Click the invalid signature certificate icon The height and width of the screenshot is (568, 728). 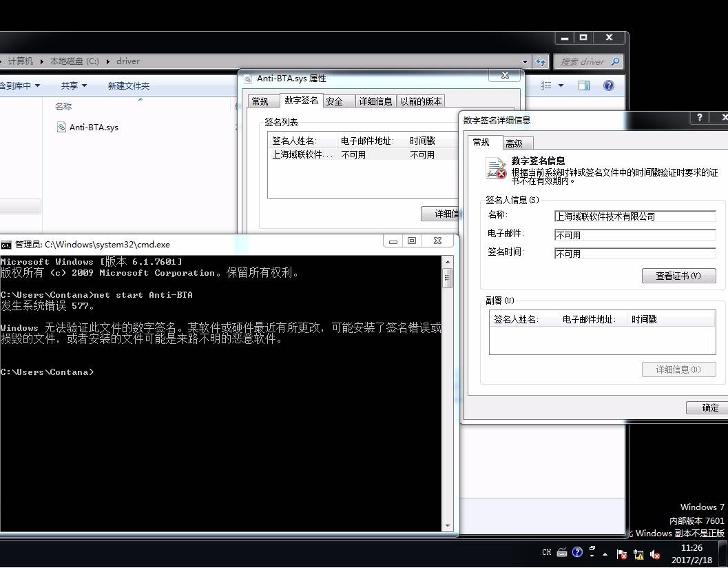click(x=495, y=168)
